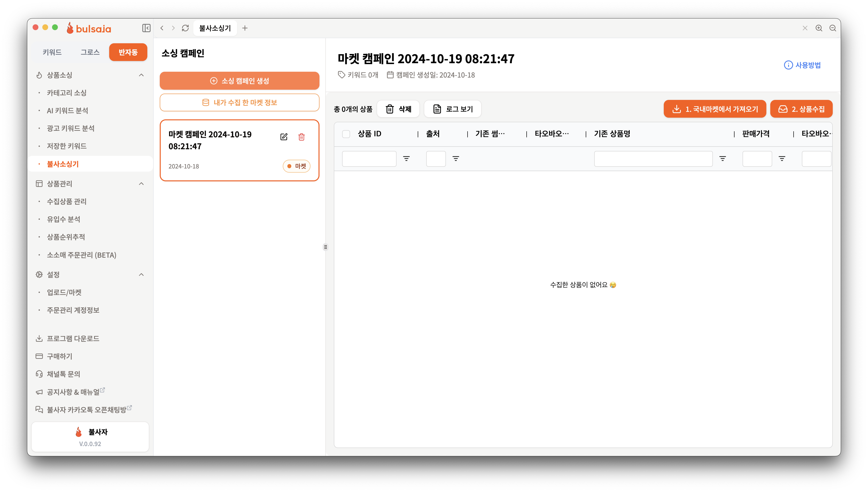This screenshot has height=492, width=868.
Task: Open filter icon for 상품 ID column
Action: [x=407, y=158]
